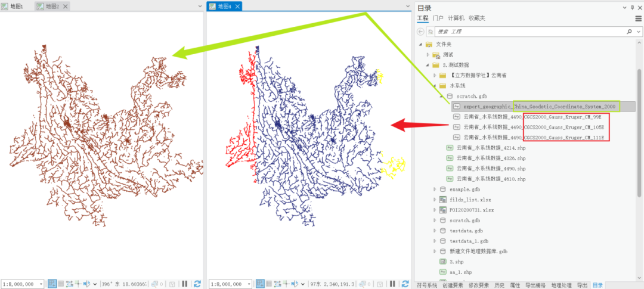Toggle grid icon in 地图4 status bar
The image size is (644, 289).
point(269,284)
